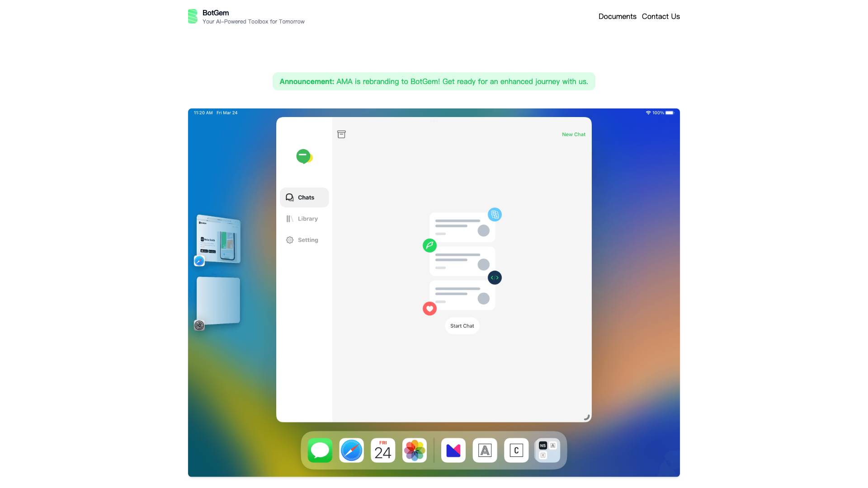
Task: Click the archive box icon
Action: coord(341,134)
